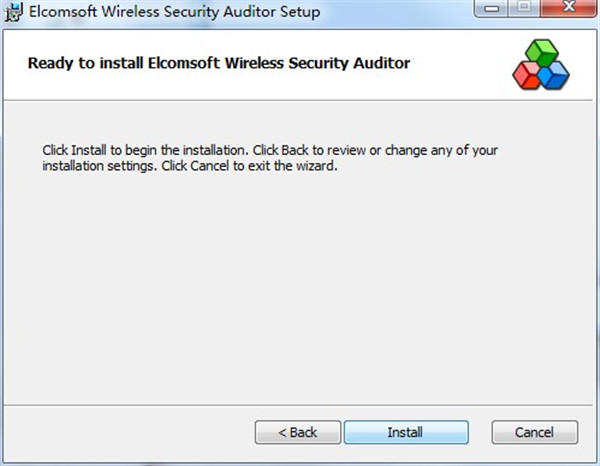The image size is (600, 466).
Task: Go back with the < Back button
Action: tap(298, 432)
